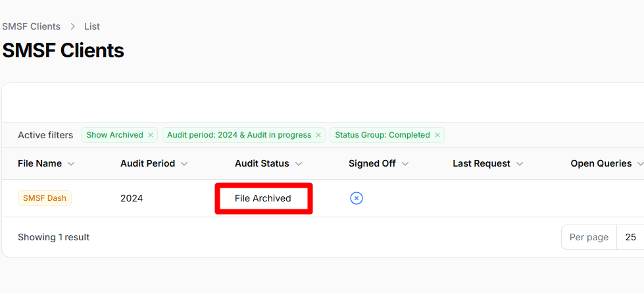This screenshot has height=293, width=644.
Task: Click the 2024 audit period cell
Action: pyautogui.click(x=132, y=198)
